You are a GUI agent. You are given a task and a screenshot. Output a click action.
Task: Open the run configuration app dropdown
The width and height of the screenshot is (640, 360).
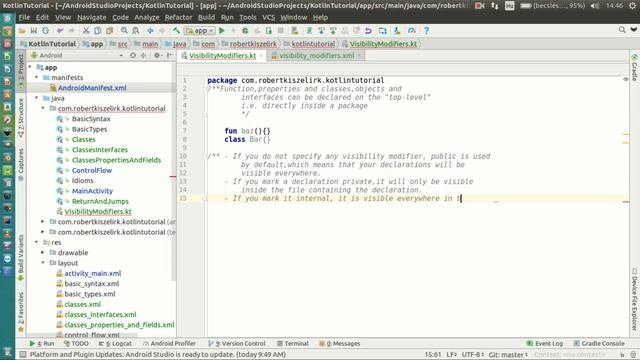coord(200,31)
